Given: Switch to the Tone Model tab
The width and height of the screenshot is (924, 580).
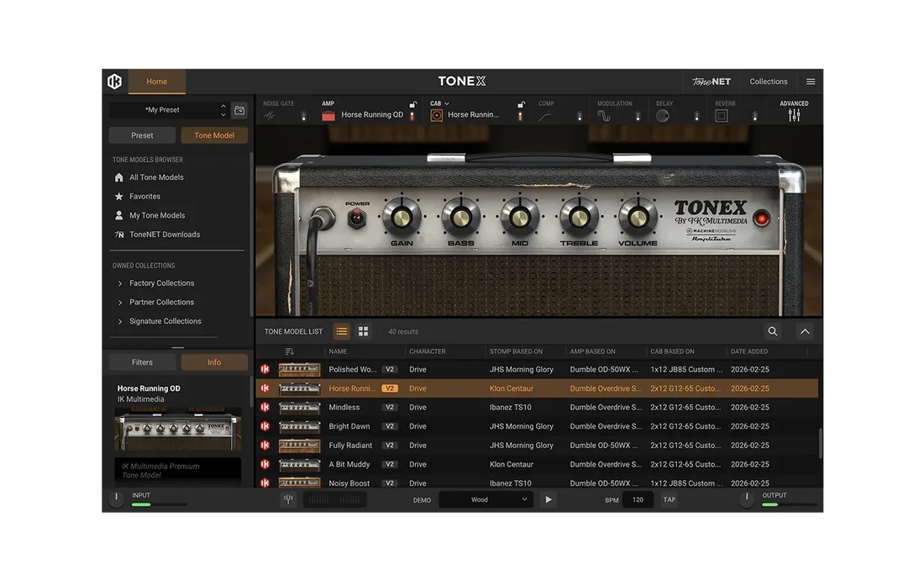Looking at the screenshot, I should 214,135.
